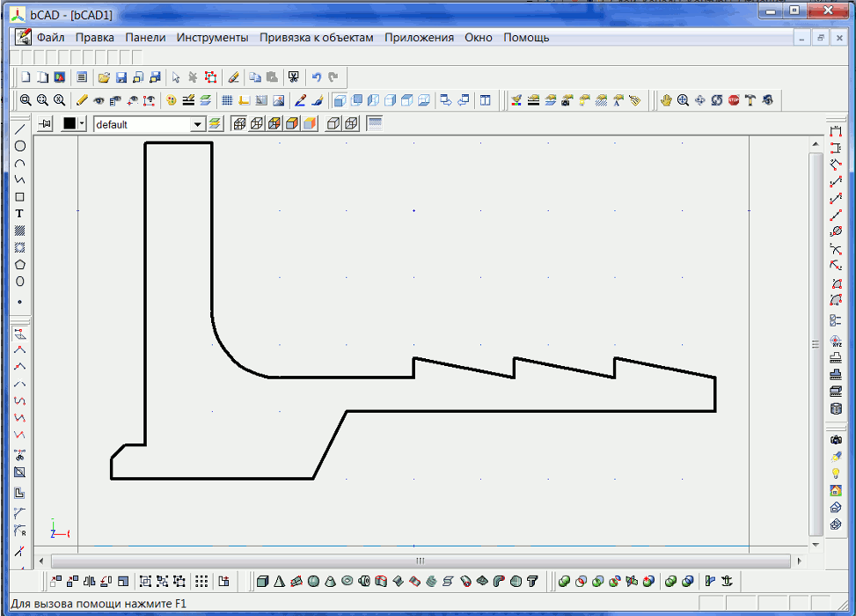Open the Файл menu
The image size is (856, 616).
(50, 38)
